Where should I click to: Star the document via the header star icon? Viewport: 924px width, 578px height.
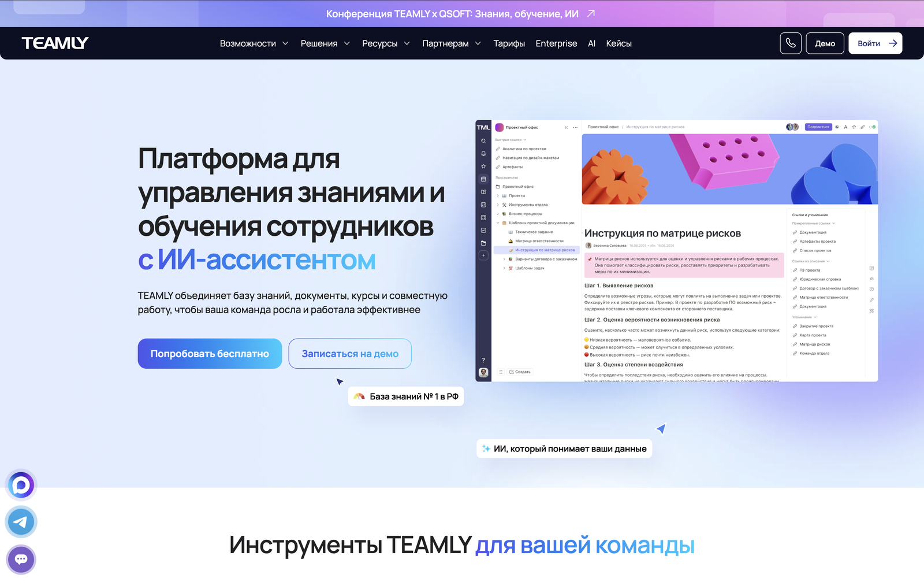point(854,127)
